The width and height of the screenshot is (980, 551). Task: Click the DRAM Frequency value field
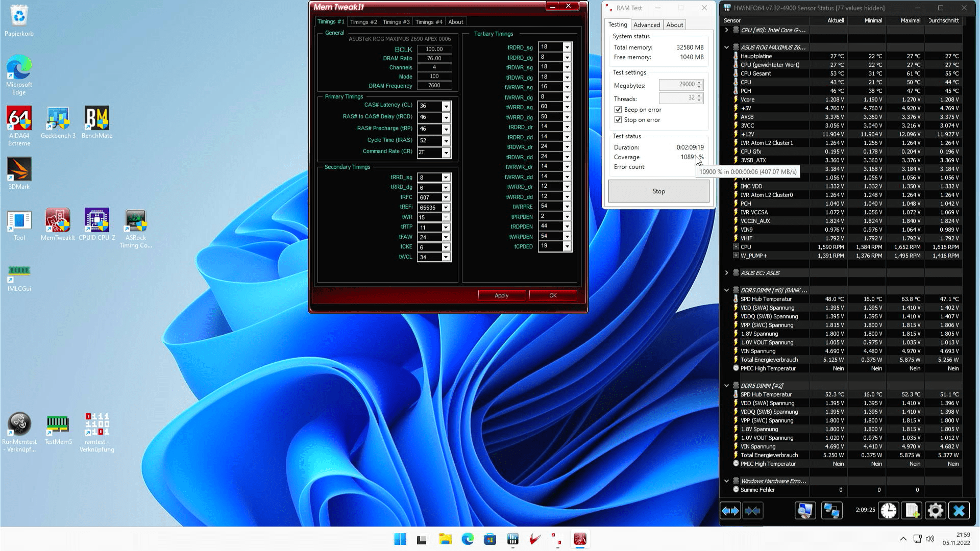tap(434, 86)
